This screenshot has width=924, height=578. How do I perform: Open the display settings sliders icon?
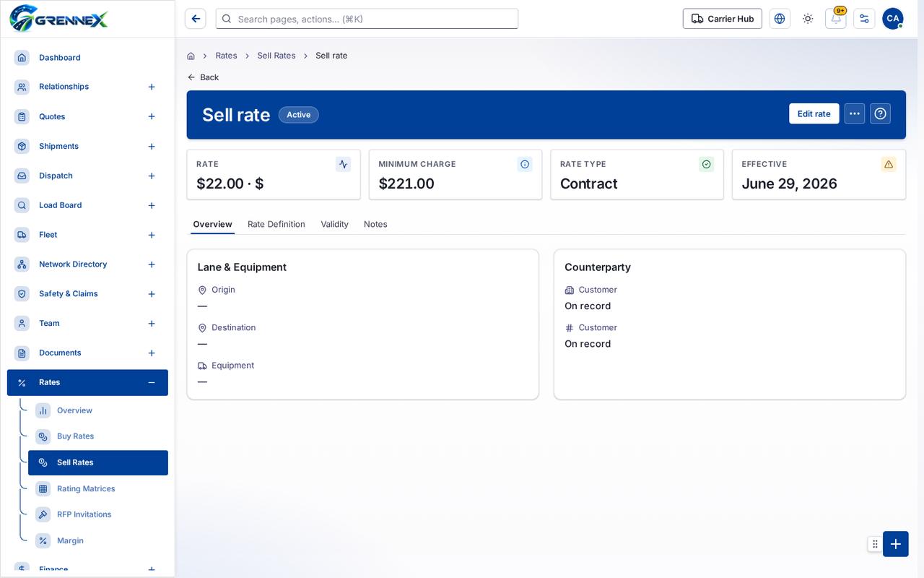864,19
